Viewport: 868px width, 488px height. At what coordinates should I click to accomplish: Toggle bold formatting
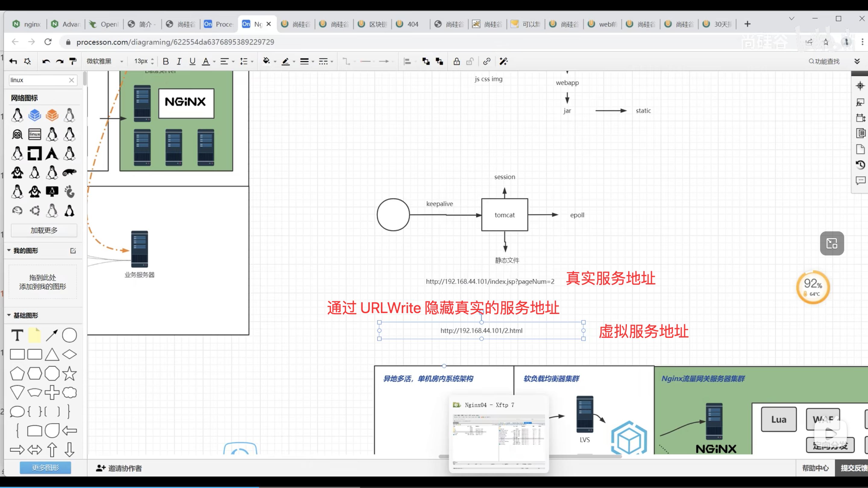tap(165, 62)
